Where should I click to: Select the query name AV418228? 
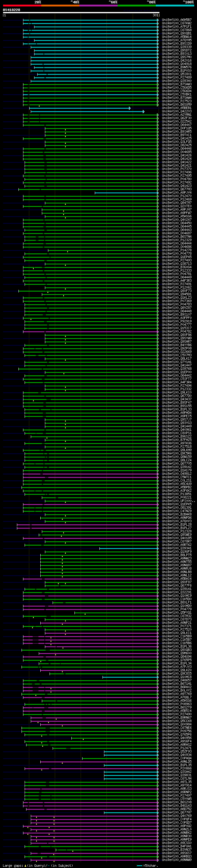point(11,10)
